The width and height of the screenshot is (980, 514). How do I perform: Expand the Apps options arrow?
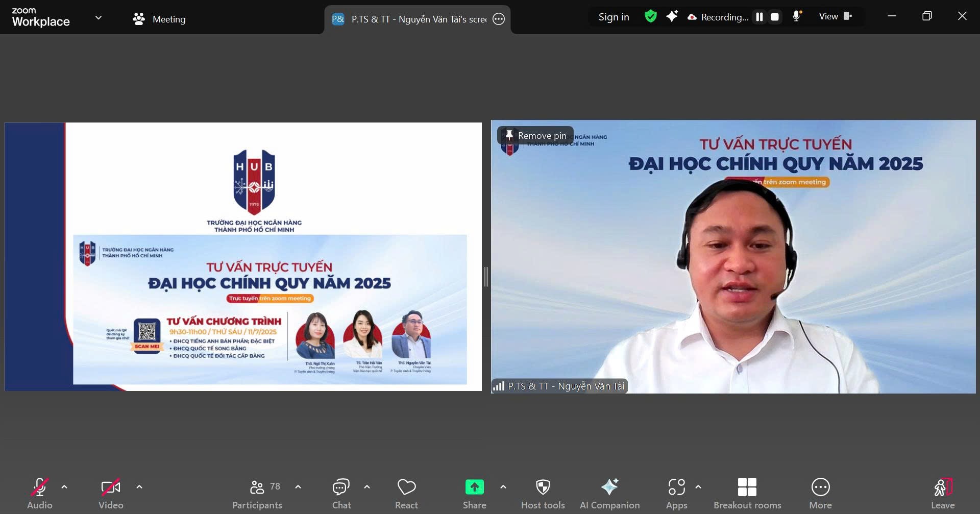(698, 487)
